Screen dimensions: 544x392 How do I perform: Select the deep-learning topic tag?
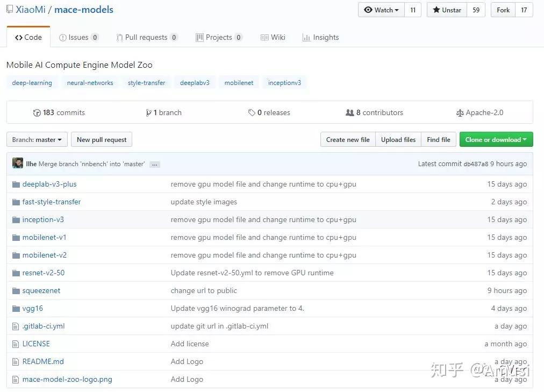coord(32,82)
